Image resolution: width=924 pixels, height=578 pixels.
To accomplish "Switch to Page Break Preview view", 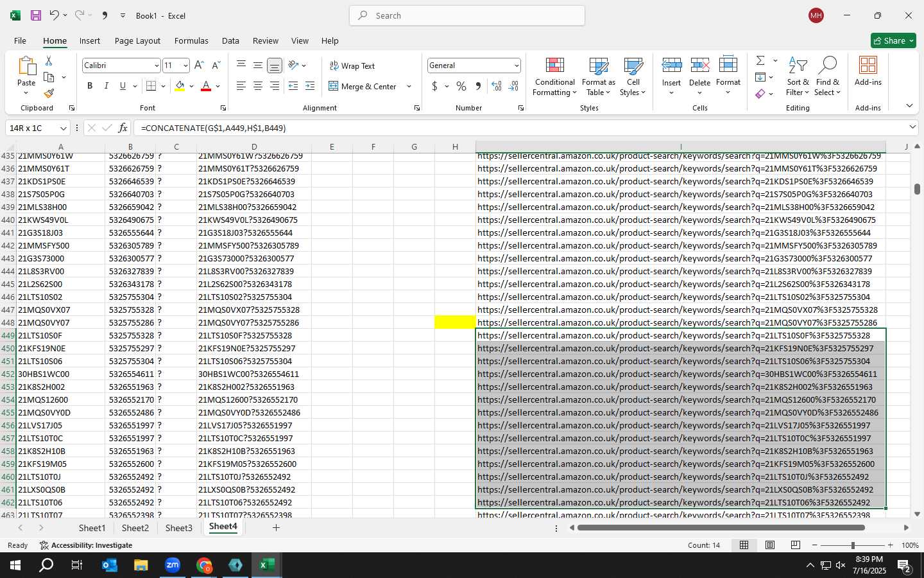I will (x=795, y=545).
